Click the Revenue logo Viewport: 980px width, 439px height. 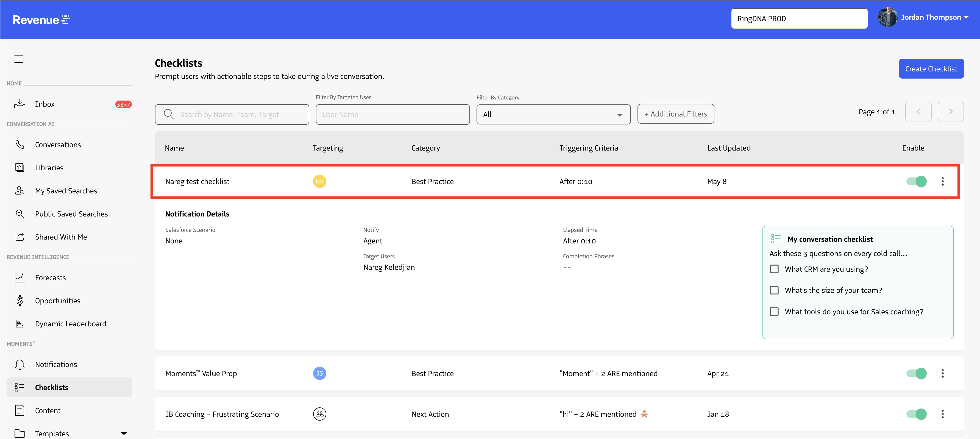point(41,20)
